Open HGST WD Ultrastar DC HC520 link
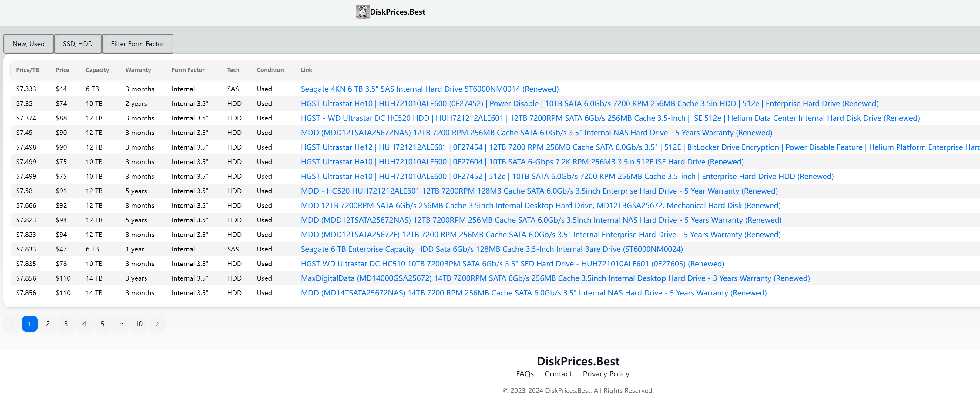980x405 pixels. 610,118
